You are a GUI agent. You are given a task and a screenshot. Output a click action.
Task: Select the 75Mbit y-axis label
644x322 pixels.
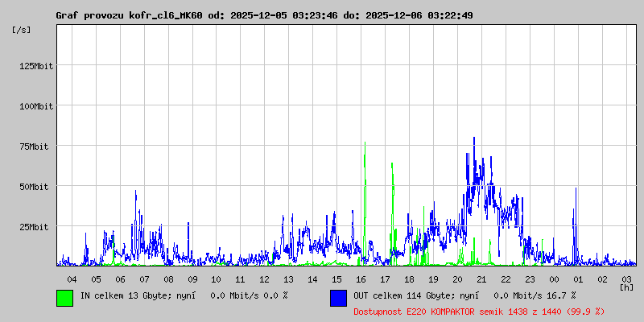(x=35, y=147)
